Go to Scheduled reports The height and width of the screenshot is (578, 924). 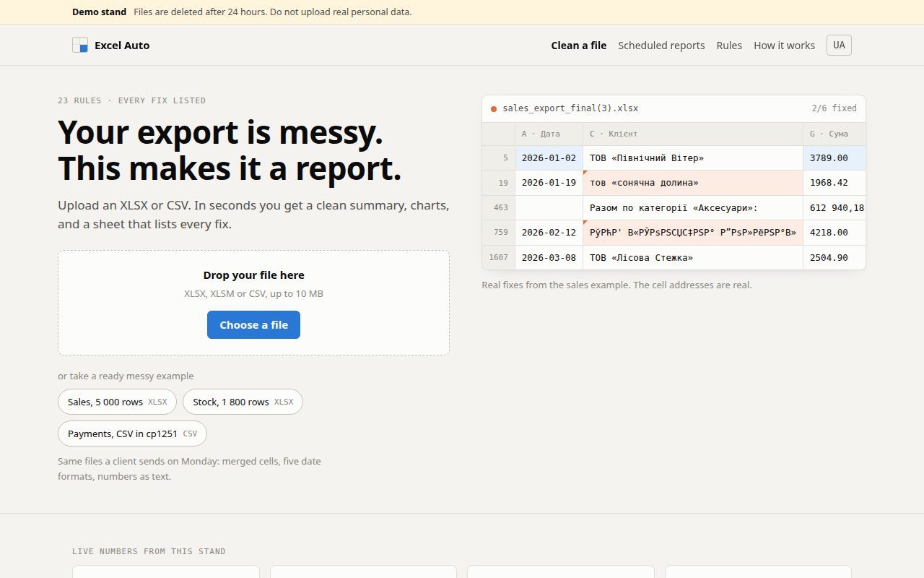[x=661, y=46]
